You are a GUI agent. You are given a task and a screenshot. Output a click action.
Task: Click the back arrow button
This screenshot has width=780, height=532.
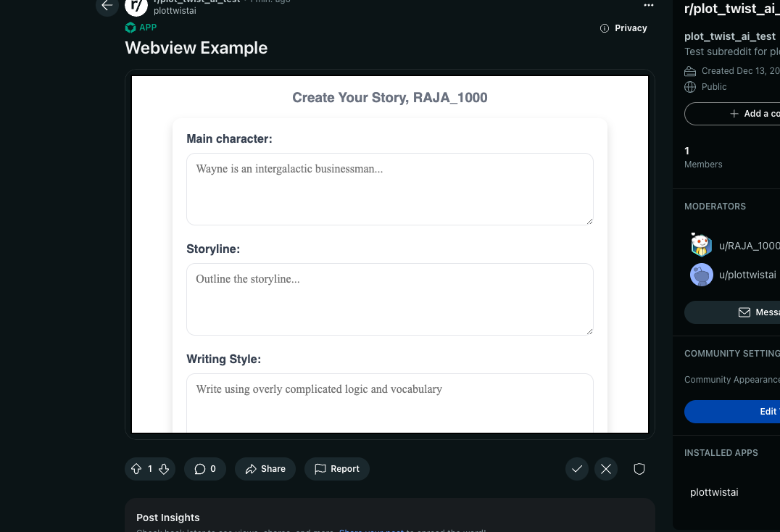coord(107,6)
